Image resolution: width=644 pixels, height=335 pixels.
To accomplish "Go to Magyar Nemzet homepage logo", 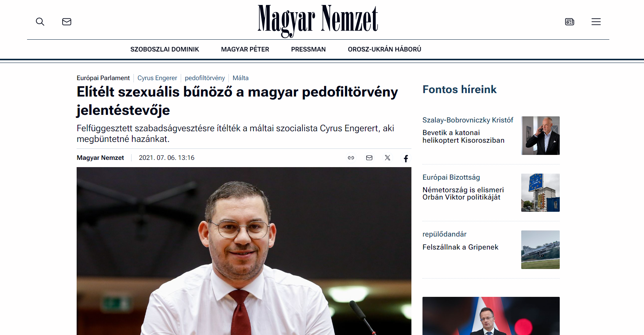I will (318, 21).
